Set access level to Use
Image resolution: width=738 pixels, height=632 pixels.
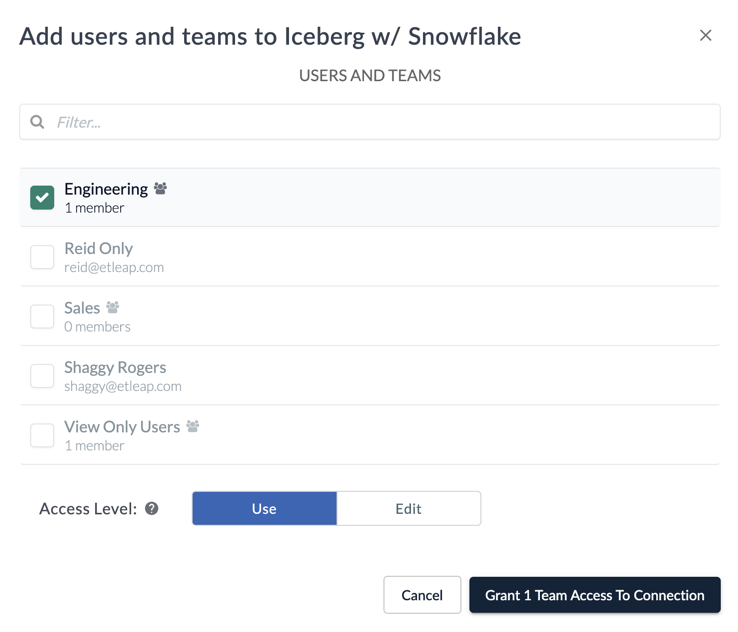tap(264, 508)
